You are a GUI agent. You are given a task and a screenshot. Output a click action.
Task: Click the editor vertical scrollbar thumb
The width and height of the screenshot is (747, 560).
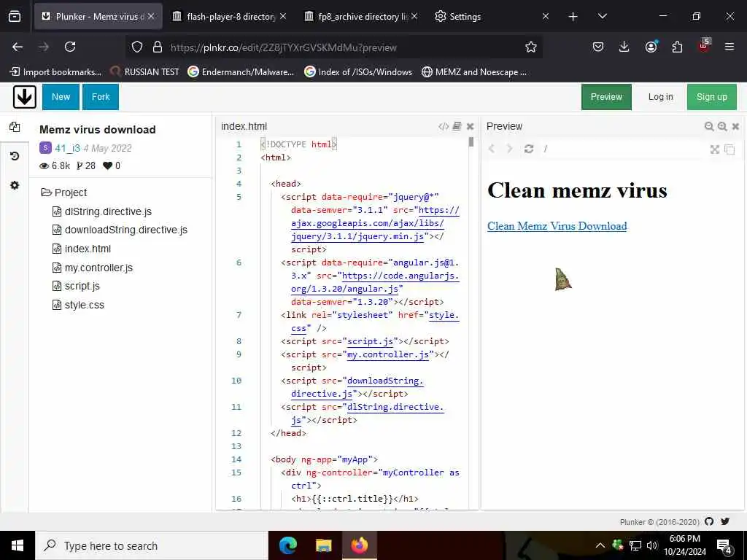coord(471,142)
